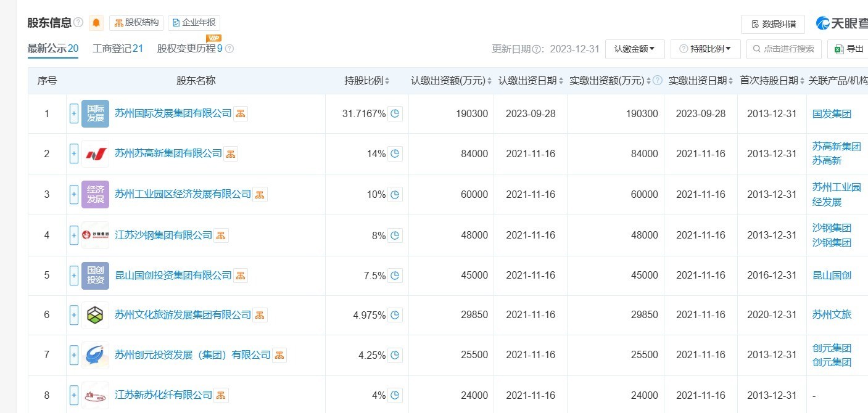Sort by 实缴出资额(万元) column header
This screenshot has height=413, width=868.
pyautogui.click(x=611, y=81)
